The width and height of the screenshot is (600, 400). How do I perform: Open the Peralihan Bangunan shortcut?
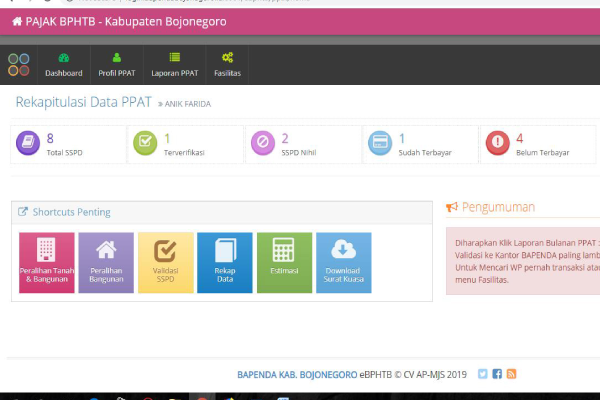[x=106, y=263]
